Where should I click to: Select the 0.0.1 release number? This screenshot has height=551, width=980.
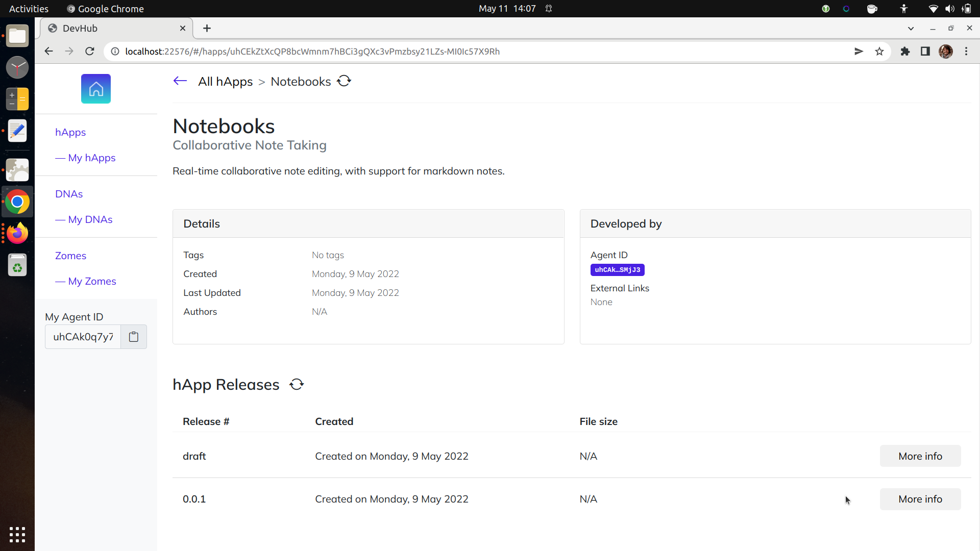[x=194, y=499]
